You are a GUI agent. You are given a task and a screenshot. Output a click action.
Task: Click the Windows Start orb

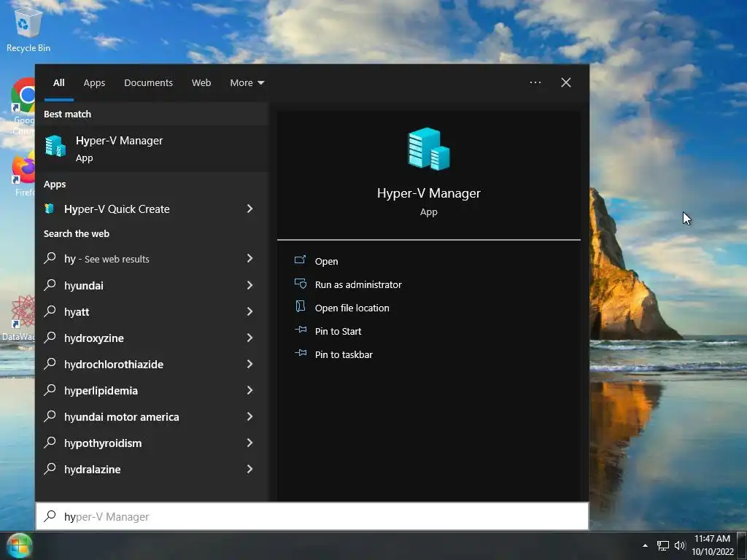[x=19, y=545]
